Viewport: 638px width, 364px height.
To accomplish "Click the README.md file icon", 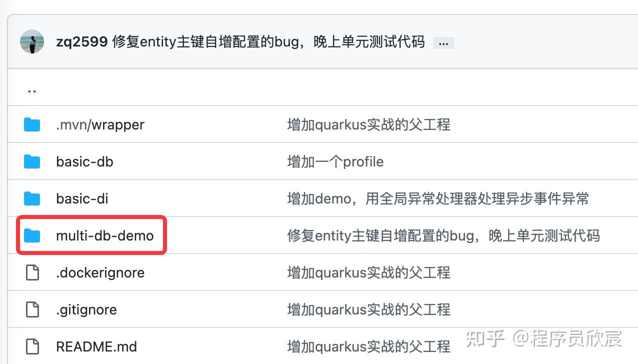I will click(x=32, y=346).
